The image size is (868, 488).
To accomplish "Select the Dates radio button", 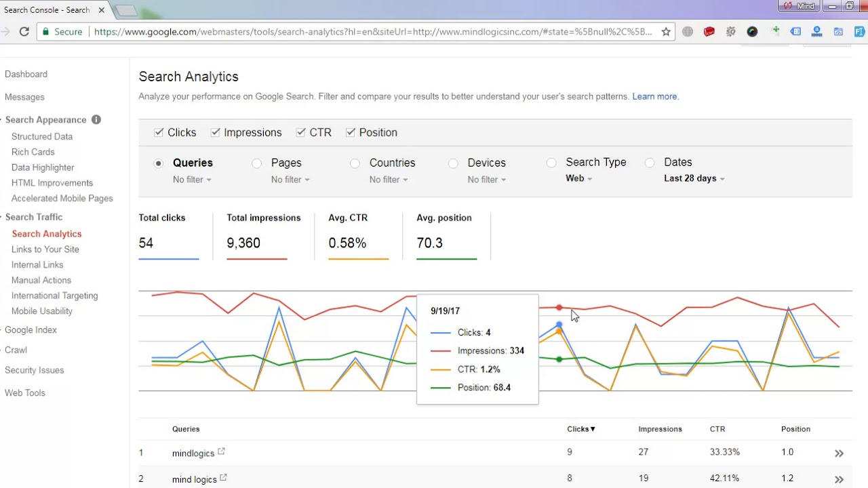I will point(650,163).
